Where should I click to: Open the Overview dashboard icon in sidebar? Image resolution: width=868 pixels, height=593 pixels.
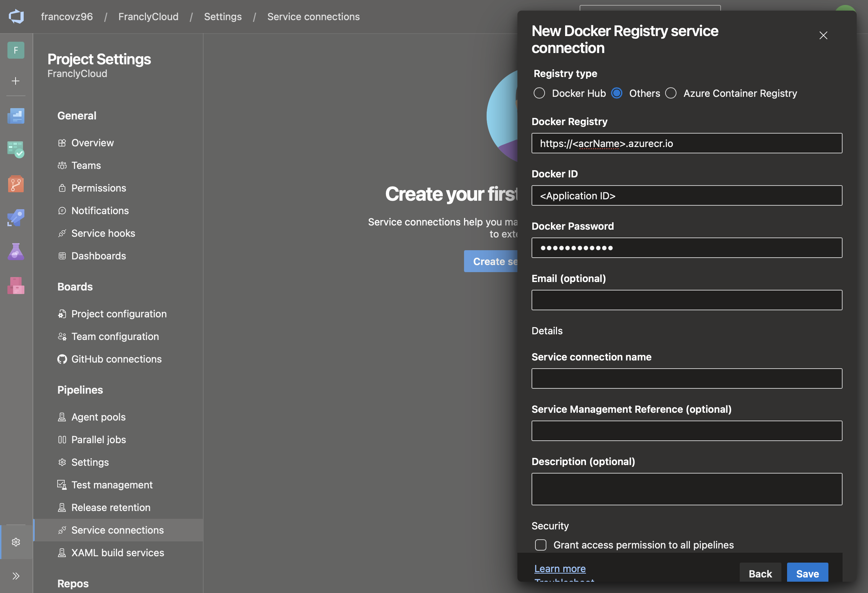pos(16,116)
